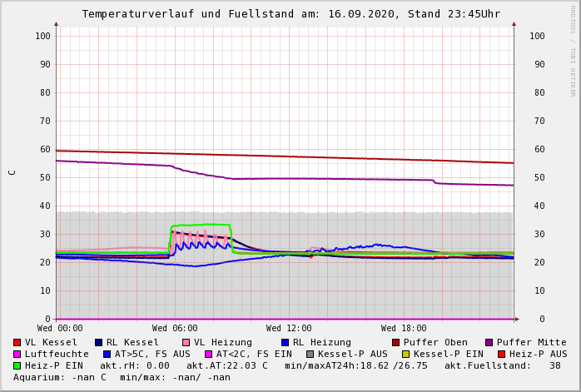581x392 pixels.
Task: Click the RRDTOOL / TOBI OETIKER watermark
Action: pyautogui.click(x=572, y=50)
